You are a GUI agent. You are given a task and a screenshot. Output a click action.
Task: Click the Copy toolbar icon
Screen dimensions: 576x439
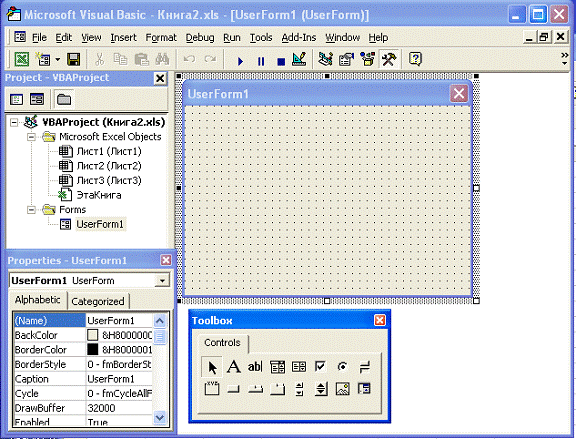[x=120, y=59]
